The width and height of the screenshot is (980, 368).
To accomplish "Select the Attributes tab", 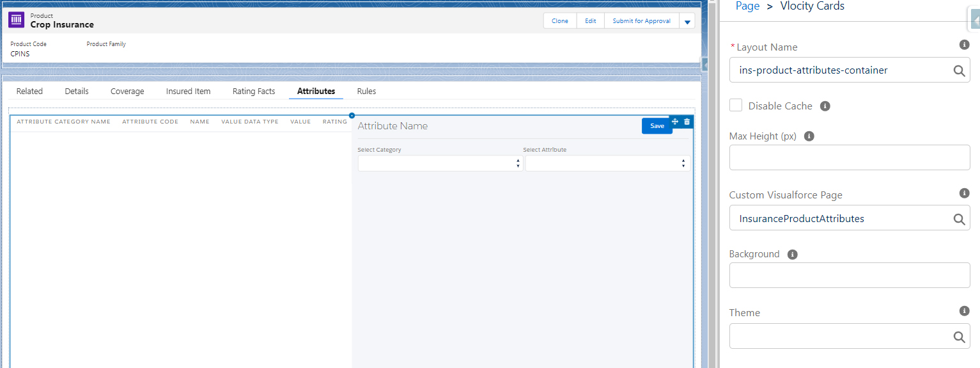I will pyautogui.click(x=316, y=92).
